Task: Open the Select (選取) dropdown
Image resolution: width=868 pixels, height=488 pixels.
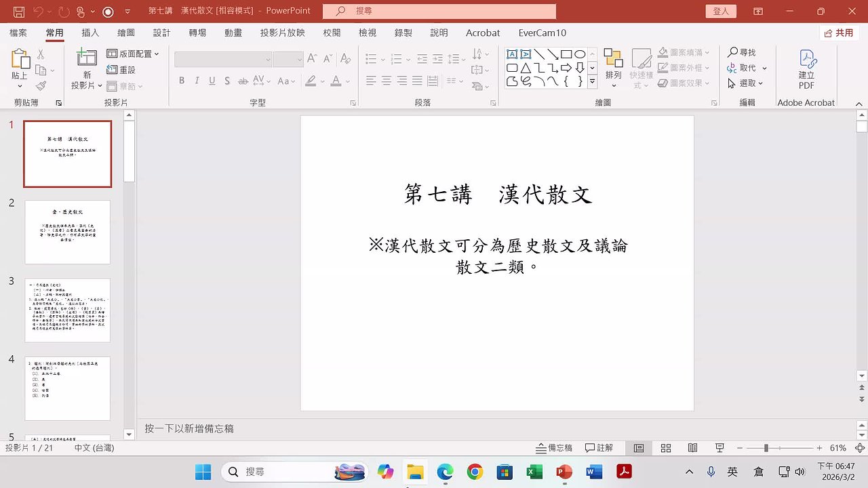Action: point(746,83)
